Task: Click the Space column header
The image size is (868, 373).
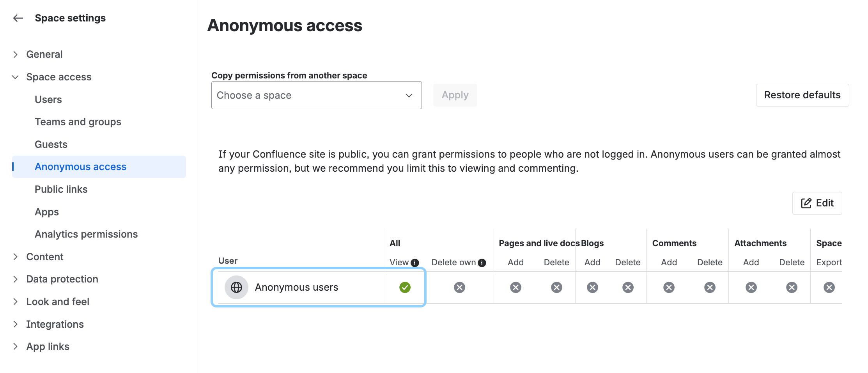Action: tap(829, 243)
